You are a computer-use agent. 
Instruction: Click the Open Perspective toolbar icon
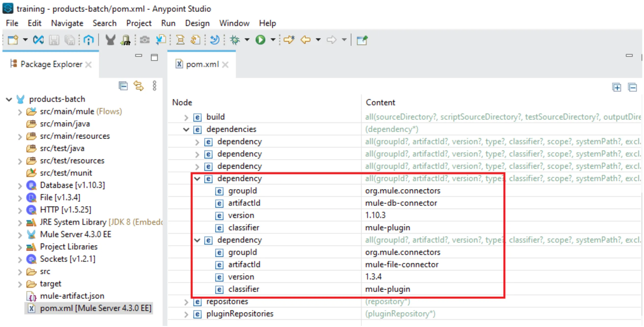[x=362, y=40]
